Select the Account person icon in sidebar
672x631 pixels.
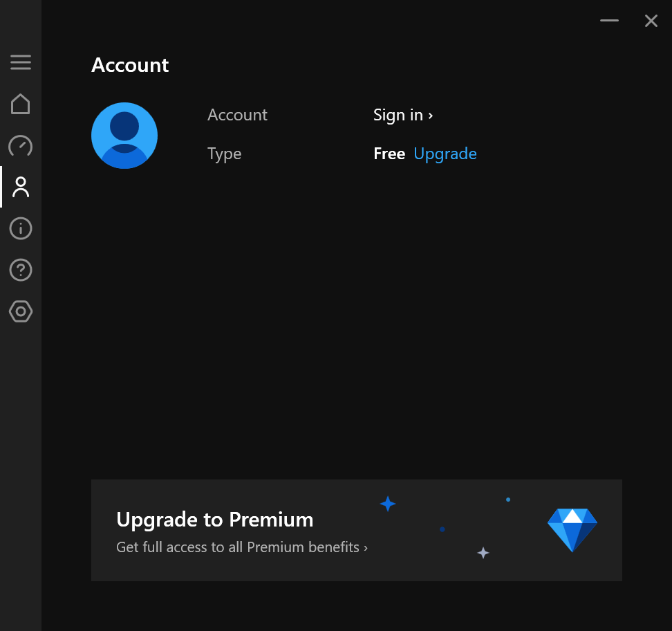pos(21,187)
